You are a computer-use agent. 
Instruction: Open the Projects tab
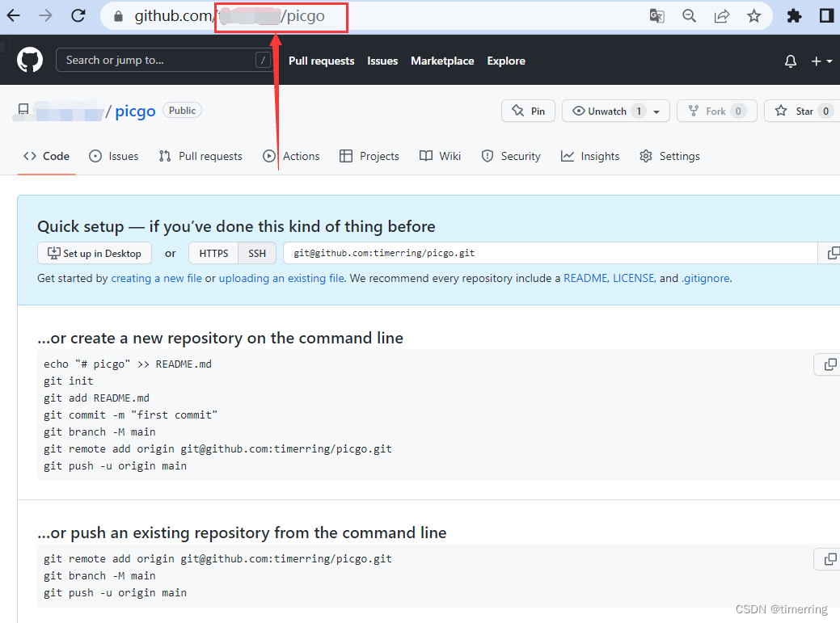click(x=369, y=156)
